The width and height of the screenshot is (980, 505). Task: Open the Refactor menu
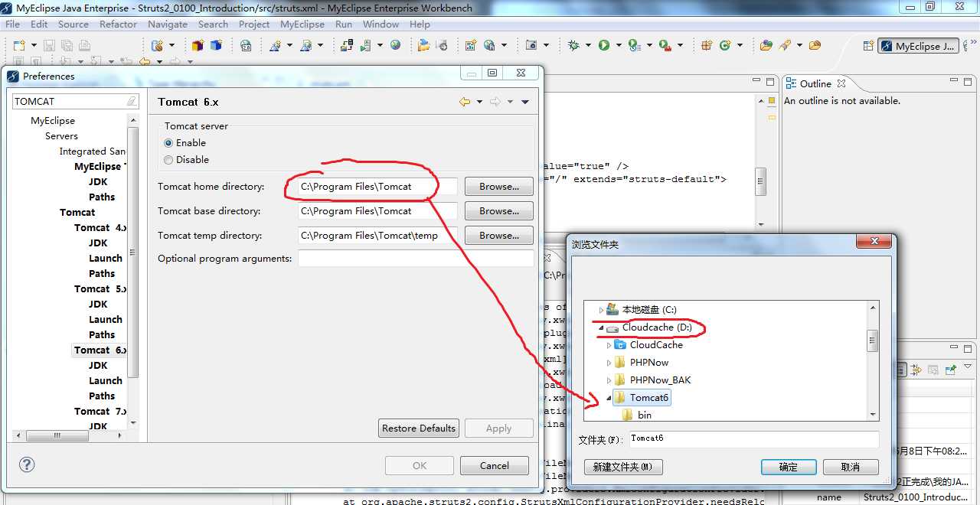tap(118, 24)
